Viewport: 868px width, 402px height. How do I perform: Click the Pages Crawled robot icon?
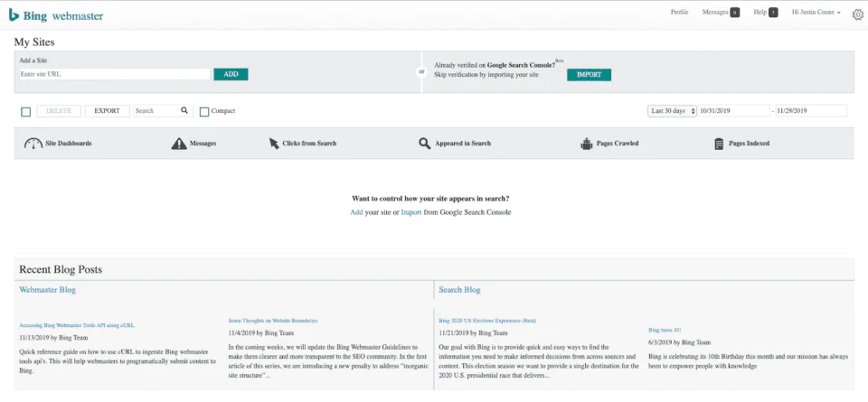coord(587,144)
